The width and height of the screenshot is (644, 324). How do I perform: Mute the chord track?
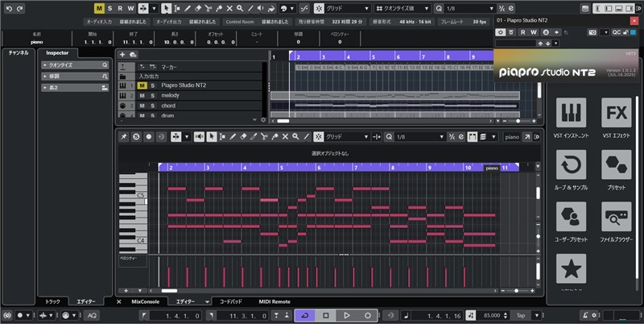(142, 106)
